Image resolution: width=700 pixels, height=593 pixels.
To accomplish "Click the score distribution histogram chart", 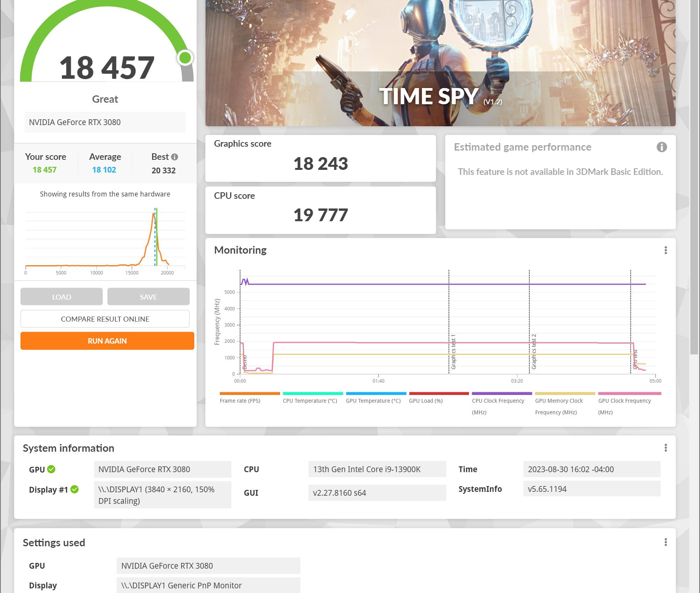I will coord(105,239).
